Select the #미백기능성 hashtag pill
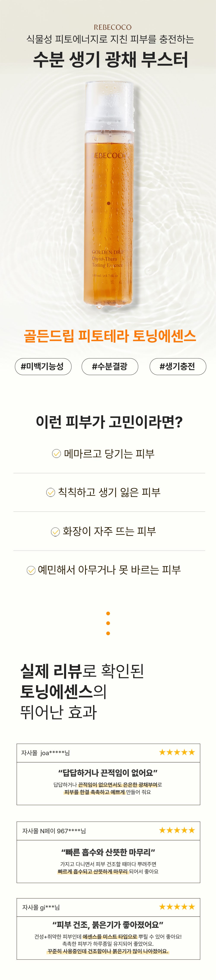Image resolution: width=216 pixels, height=980 pixels. [43, 366]
